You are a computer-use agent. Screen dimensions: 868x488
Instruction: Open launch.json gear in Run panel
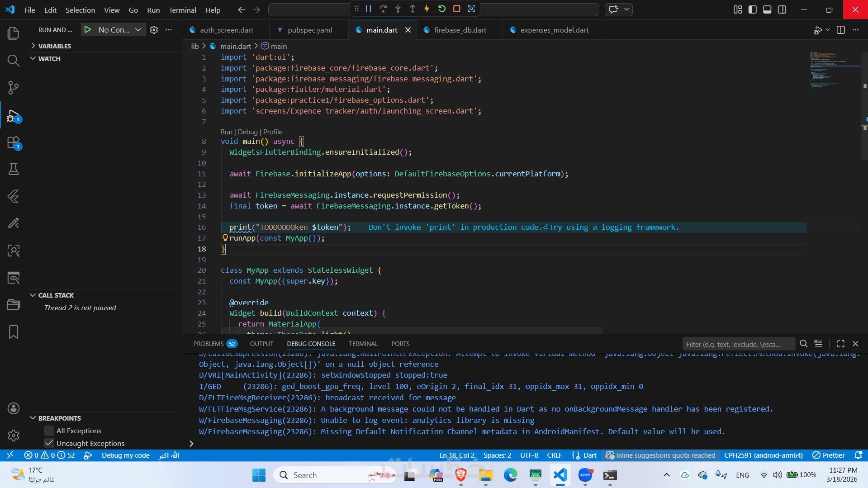(x=154, y=30)
